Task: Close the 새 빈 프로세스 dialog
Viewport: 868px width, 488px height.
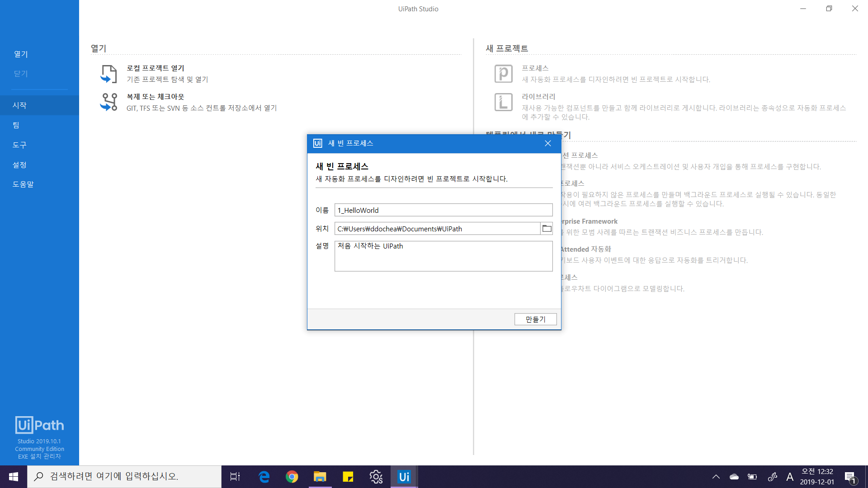Action: 547,143
